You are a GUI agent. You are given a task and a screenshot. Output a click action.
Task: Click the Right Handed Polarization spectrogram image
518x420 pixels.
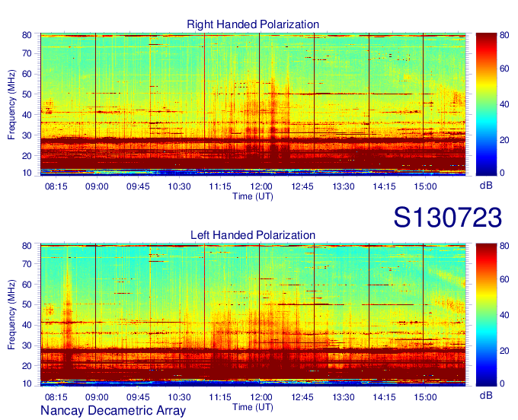[253, 104]
